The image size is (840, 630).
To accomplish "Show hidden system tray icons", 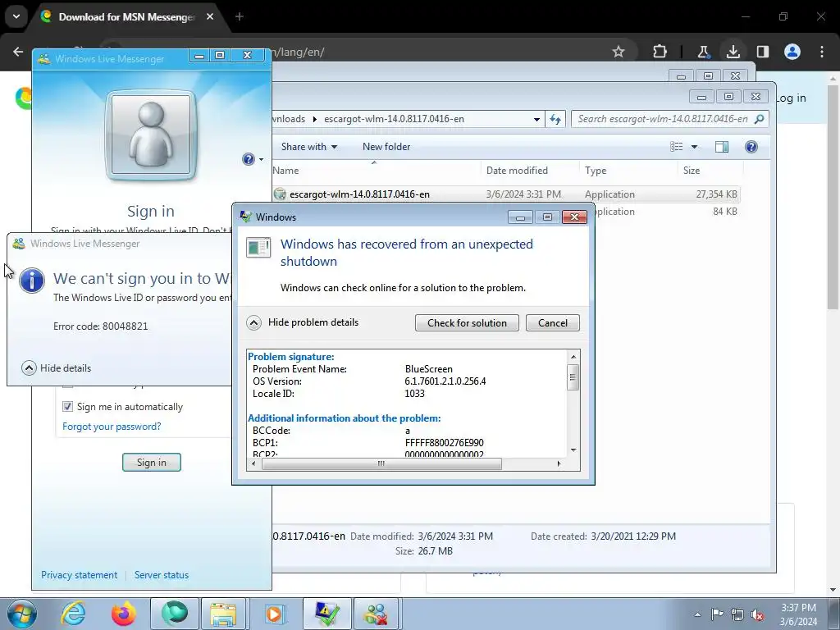I will pos(697,614).
